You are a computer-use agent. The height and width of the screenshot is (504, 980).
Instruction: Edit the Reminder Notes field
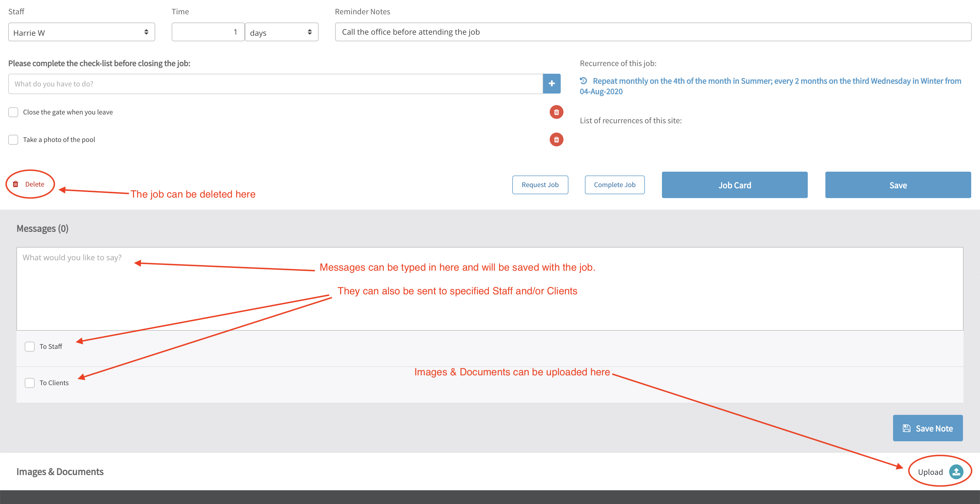click(x=653, y=32)
